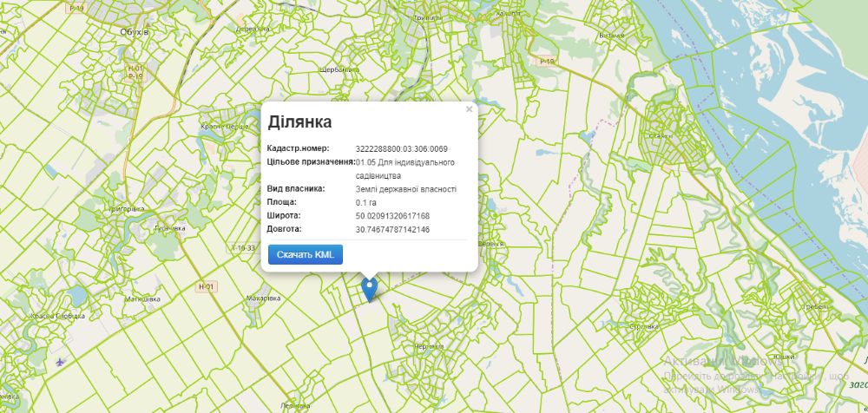Select cadastral number 3222288800:03:306:0069

401,149
